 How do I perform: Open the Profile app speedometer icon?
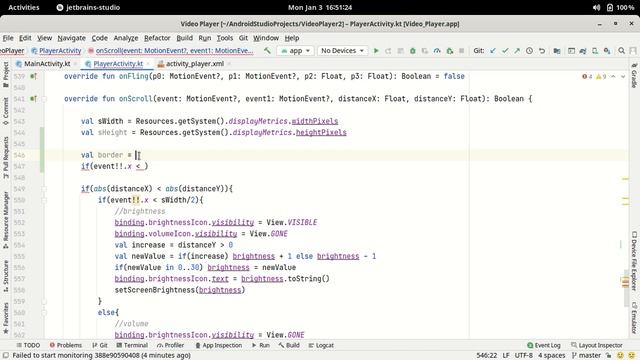click(x=437, y=51)
